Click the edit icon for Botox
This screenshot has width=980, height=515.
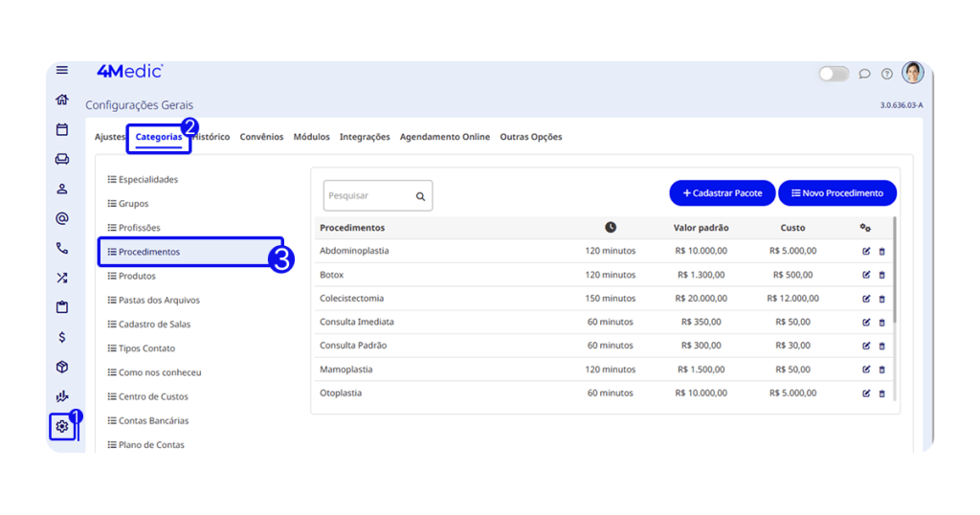click(866, 275)
